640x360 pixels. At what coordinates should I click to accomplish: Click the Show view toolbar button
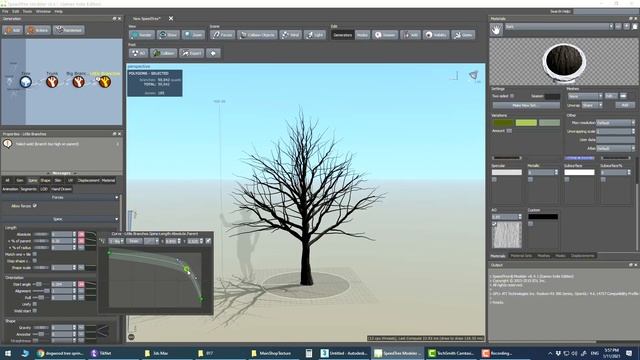[x=168, y=35]
